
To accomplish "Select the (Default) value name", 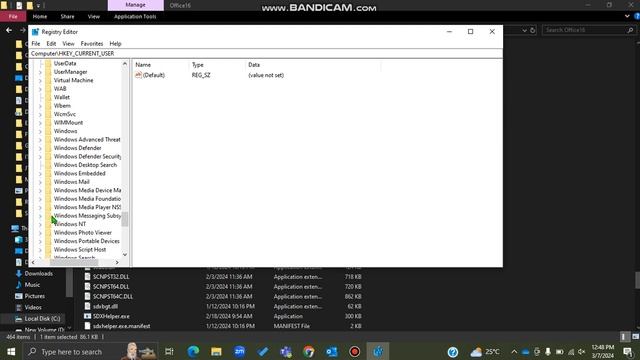I will tap(154, 75).
